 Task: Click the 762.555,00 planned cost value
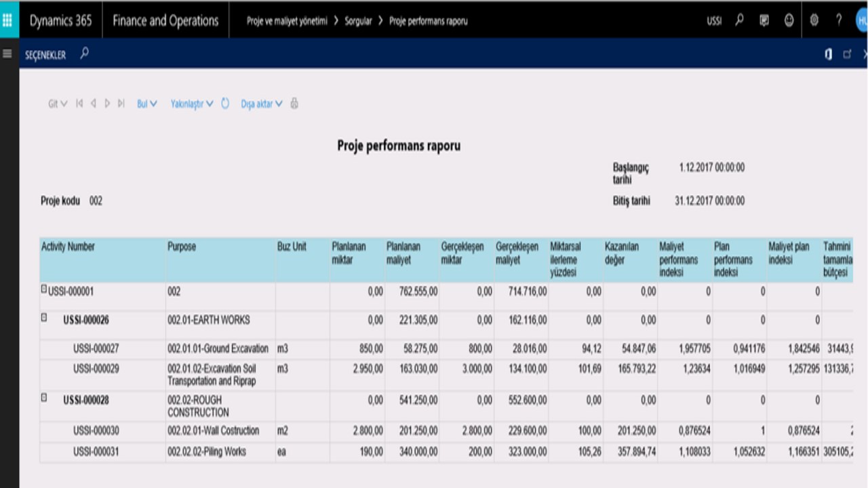pyautogui.click(x=418, y=291)
